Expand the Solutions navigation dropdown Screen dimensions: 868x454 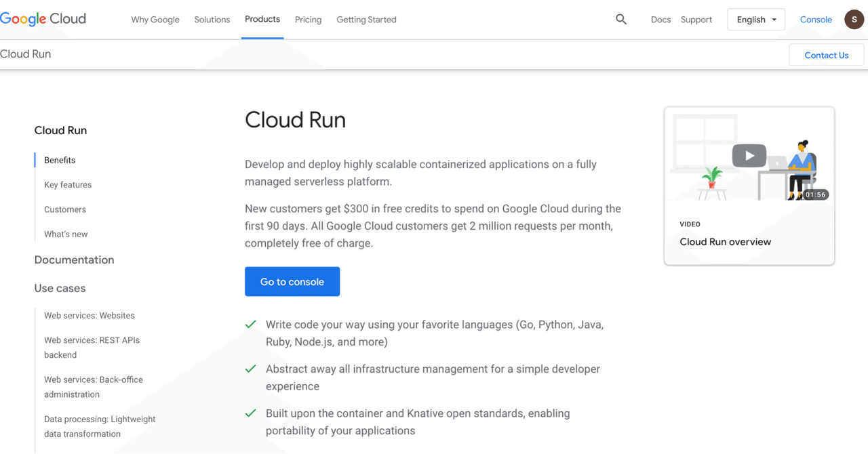click(x=212, y=19)
